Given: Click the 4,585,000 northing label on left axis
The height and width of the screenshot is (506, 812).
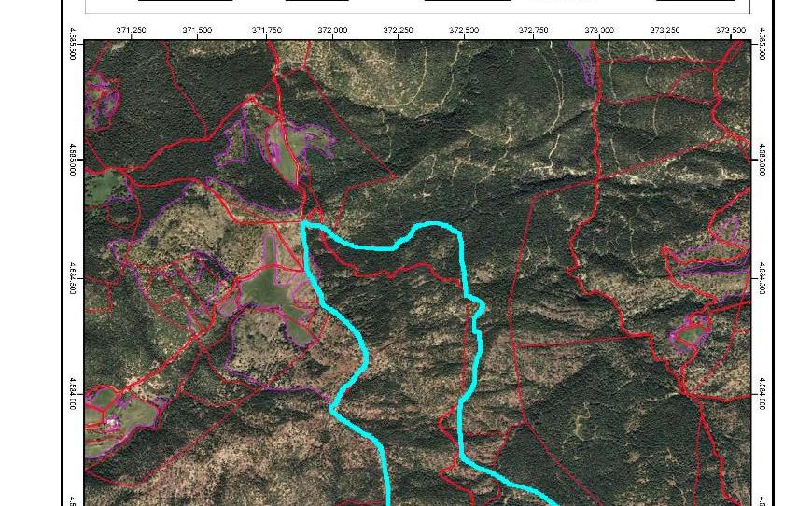Looking at the screenshot, I should 76,160.
